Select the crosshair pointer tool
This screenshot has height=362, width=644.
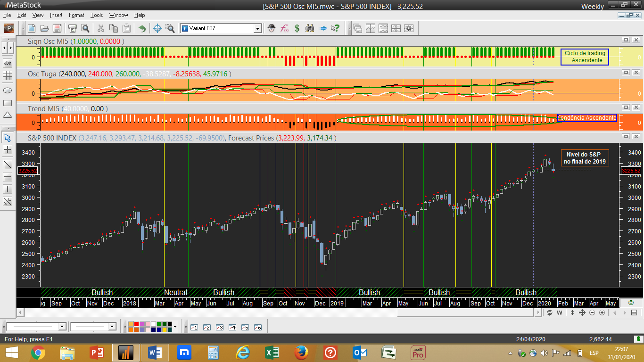point(158,28)
